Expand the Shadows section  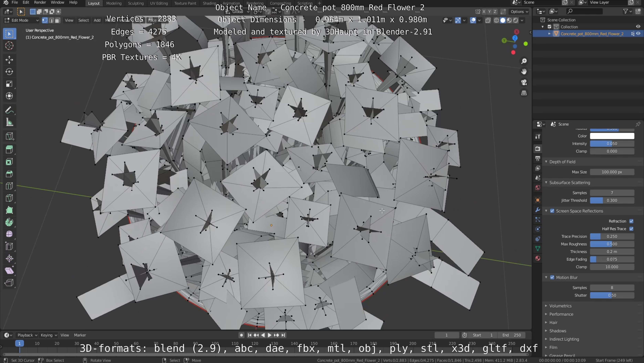click(x=558, y=331)
